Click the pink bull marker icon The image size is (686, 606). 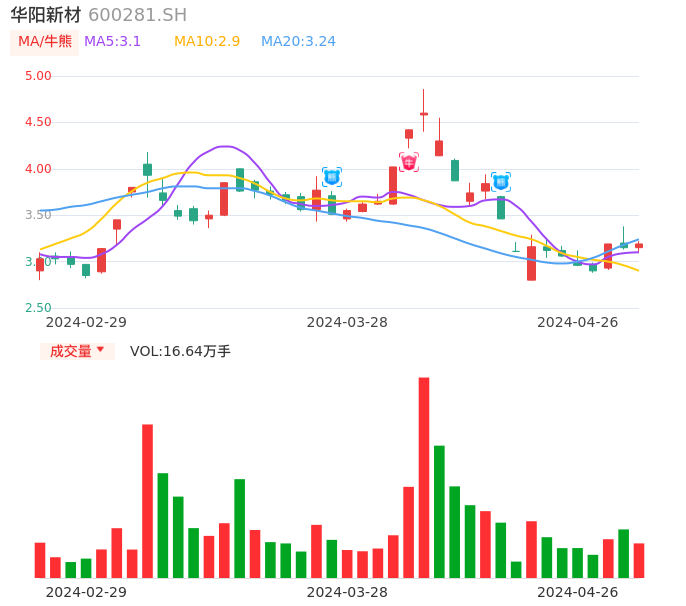(x=409, y=162)
